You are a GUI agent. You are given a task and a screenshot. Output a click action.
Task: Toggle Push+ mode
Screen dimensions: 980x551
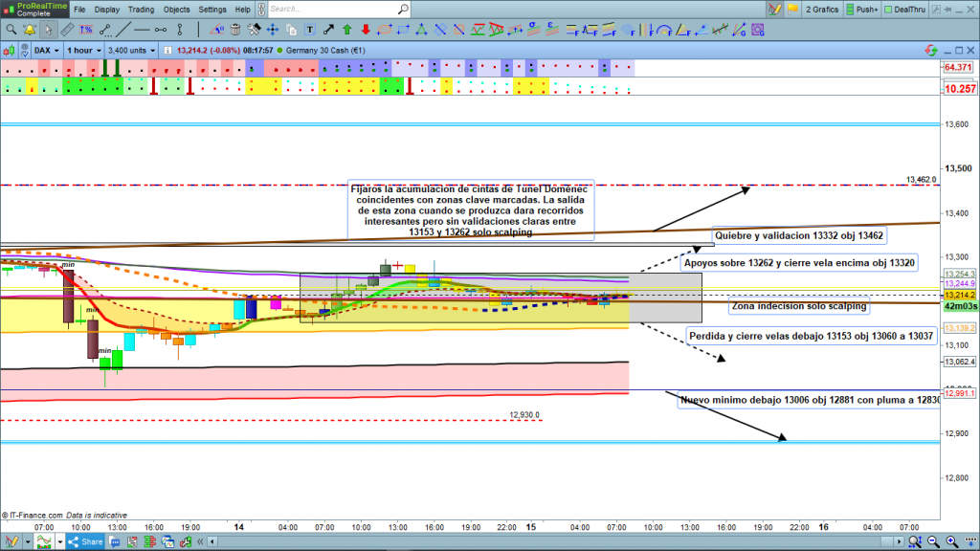(861, 10)
